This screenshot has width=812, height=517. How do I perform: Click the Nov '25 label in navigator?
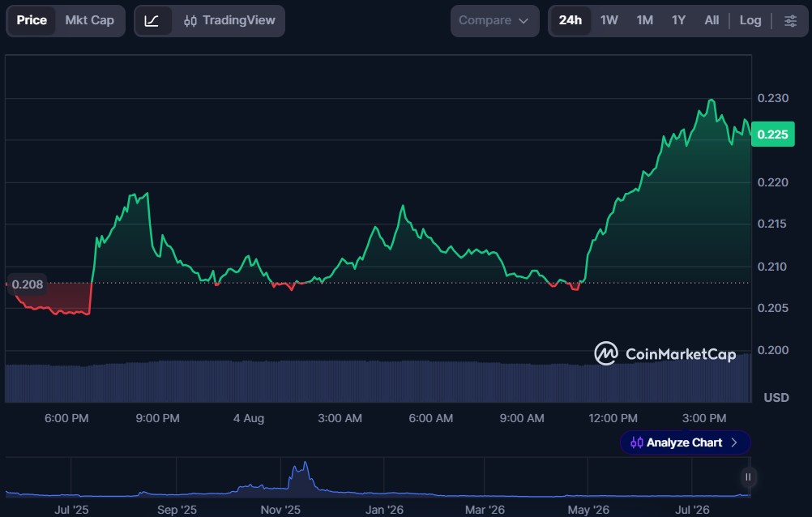tap(280, 510)
